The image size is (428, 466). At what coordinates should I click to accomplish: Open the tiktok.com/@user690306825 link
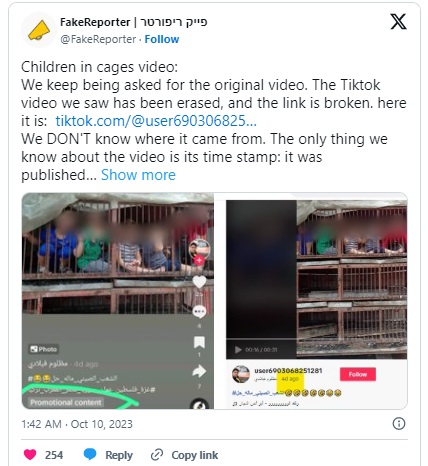pyautogui.click(x=156, y=121)
